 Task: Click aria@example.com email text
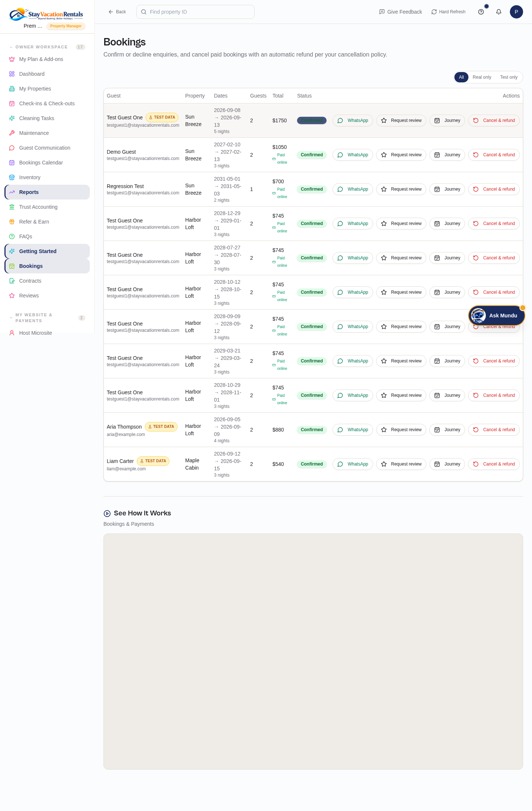126,435
